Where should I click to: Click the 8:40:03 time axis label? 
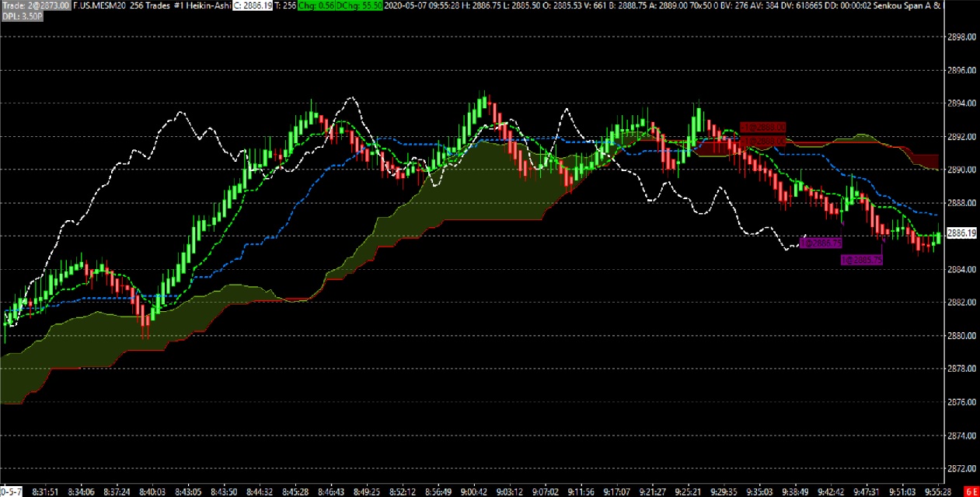point(151,492)
